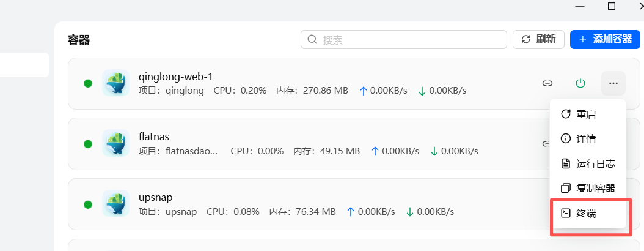644x251 pixels.
Task: Toggle power for qinglong-web-1 container
Action: pos(580,83)
